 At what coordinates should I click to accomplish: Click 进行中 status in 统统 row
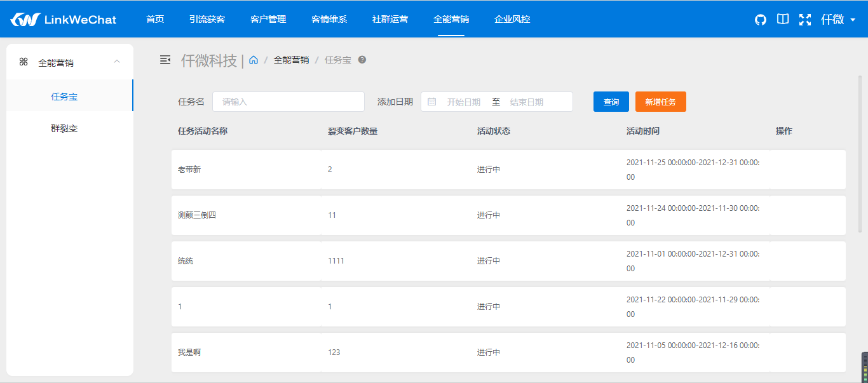pyautogui.click(x=489, y=261)
